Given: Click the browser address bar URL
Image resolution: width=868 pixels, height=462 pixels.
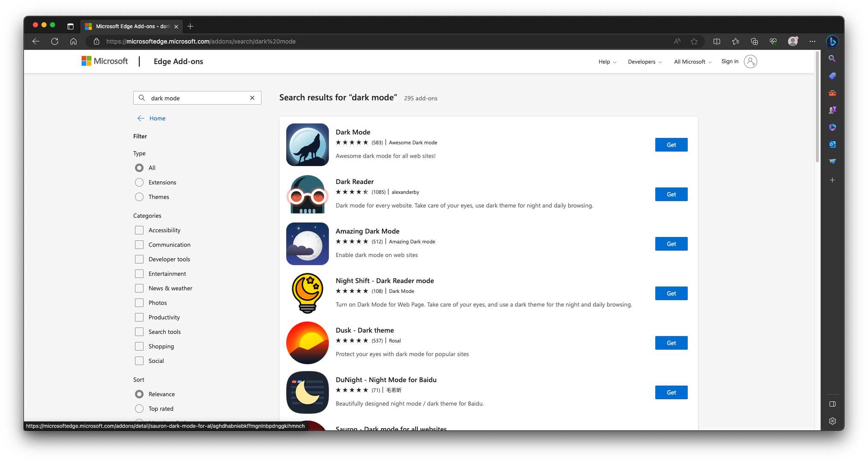Looking at the screenshot, I should (x=201, y=41).
